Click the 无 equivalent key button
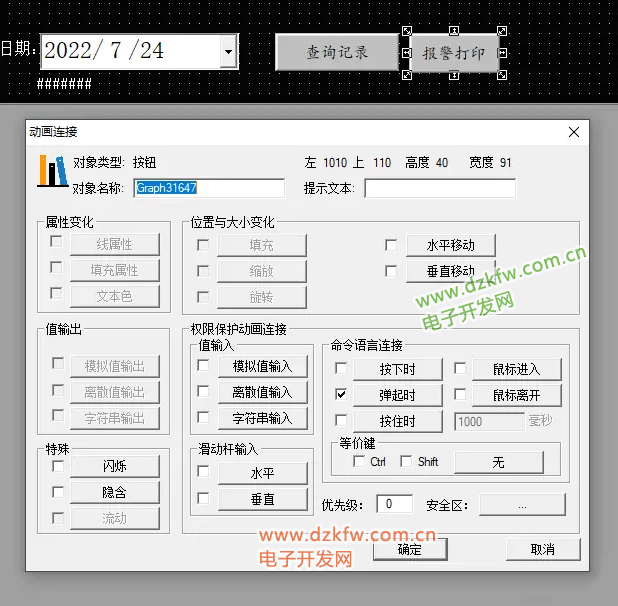Image resolution: width=618 pixels, height=606 pixels. tap(498, 462)
